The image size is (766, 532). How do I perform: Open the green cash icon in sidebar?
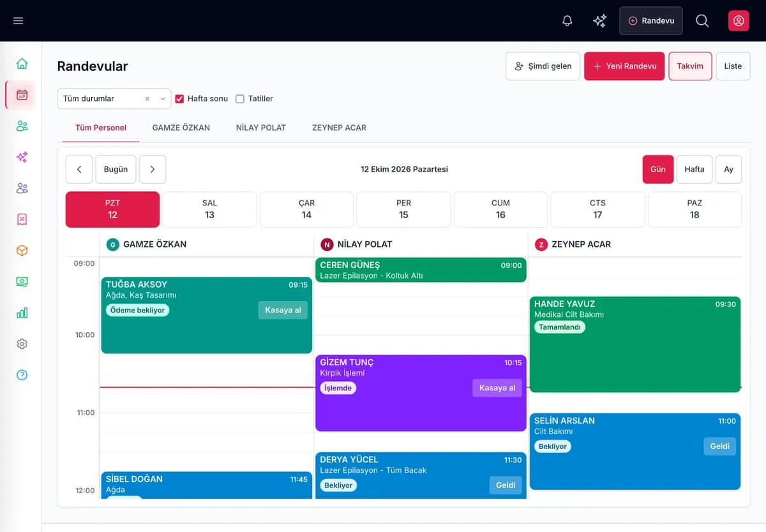point(22,281)
